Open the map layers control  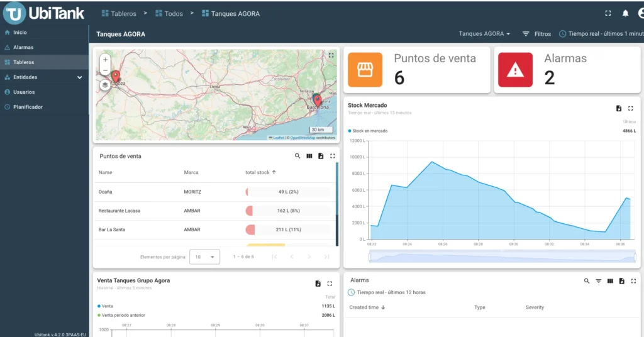(105, 85)
